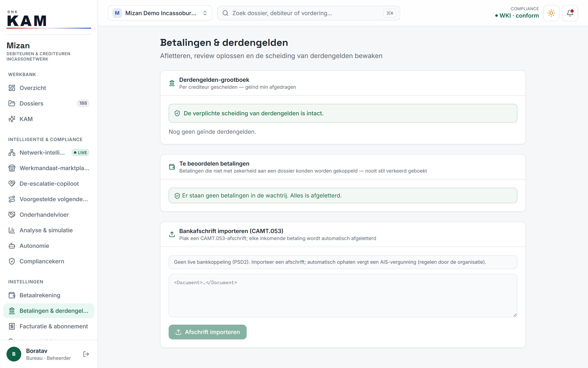
Task: Open Compliancekern in the sidebar
Action: 49,261
